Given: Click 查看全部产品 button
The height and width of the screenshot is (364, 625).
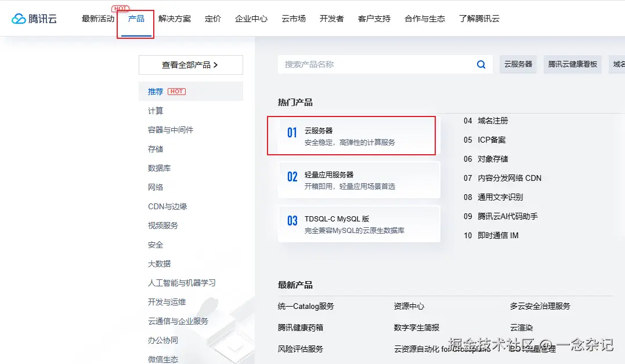Looking at the screenshot, I should pos(191,65).
